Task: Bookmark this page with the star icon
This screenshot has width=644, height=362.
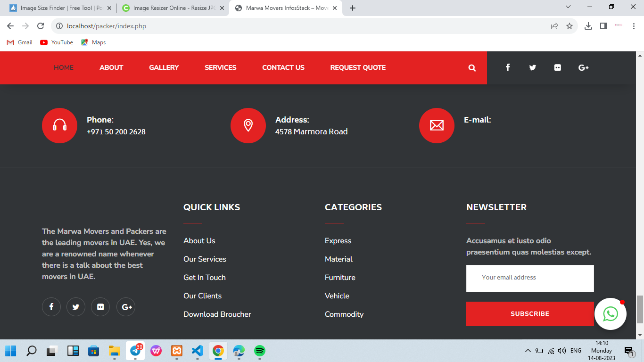Action: coord(570,26)
